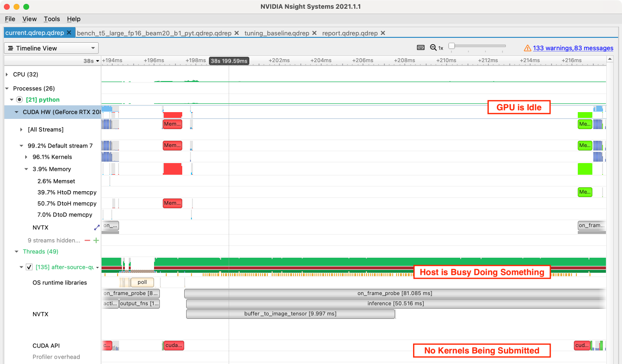Select the Profiler overhead row
Viewport: 622px width, 364px height.
[x=56, y=357]
